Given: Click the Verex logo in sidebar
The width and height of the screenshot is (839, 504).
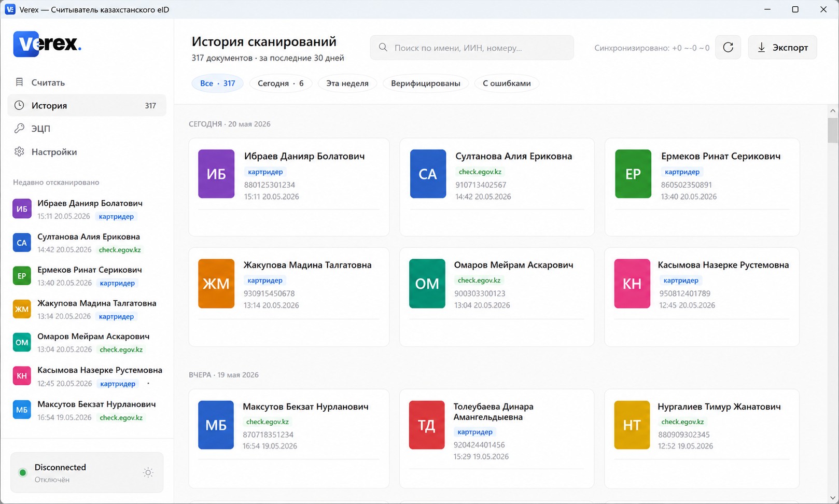Looking at the screenshot, I should pos(47,44).
